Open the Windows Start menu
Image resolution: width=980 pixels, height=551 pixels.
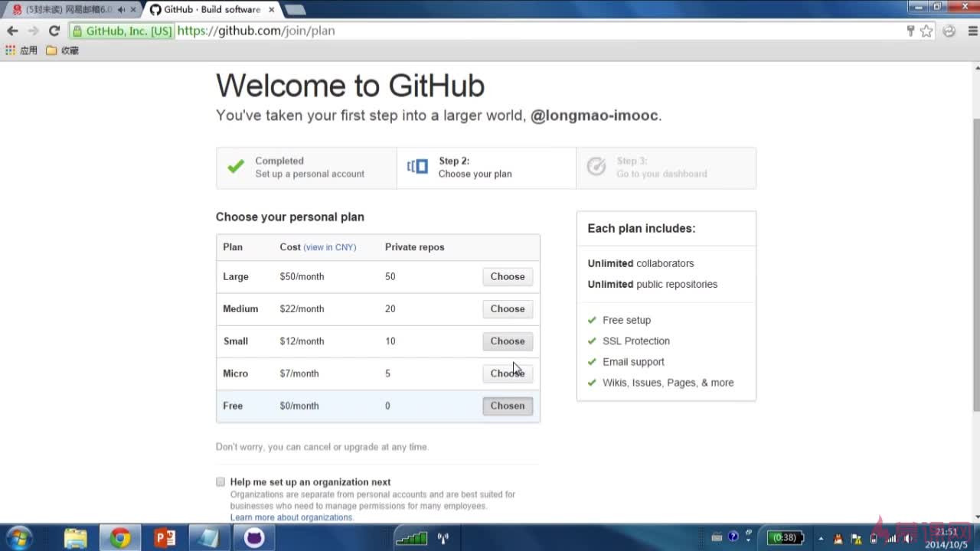(x=18, y=538)
